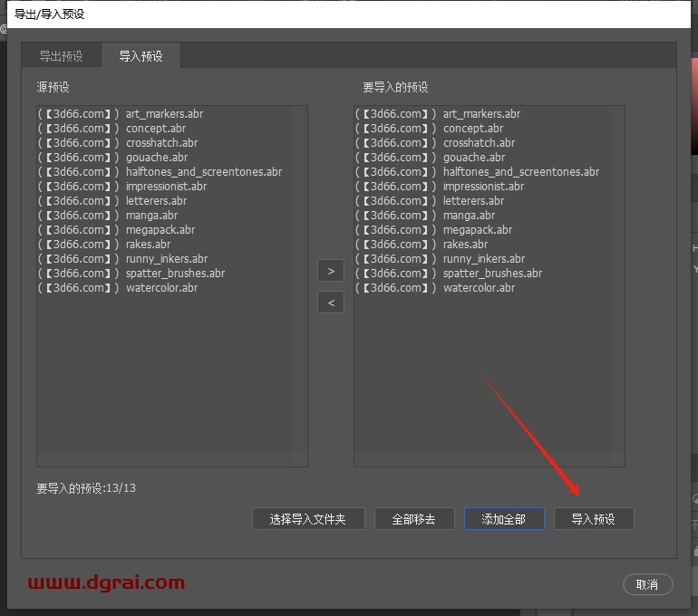This screenshot has height=616, width=698.
Task: Click the > add-to-import arrow button
Action: (331, 271)
